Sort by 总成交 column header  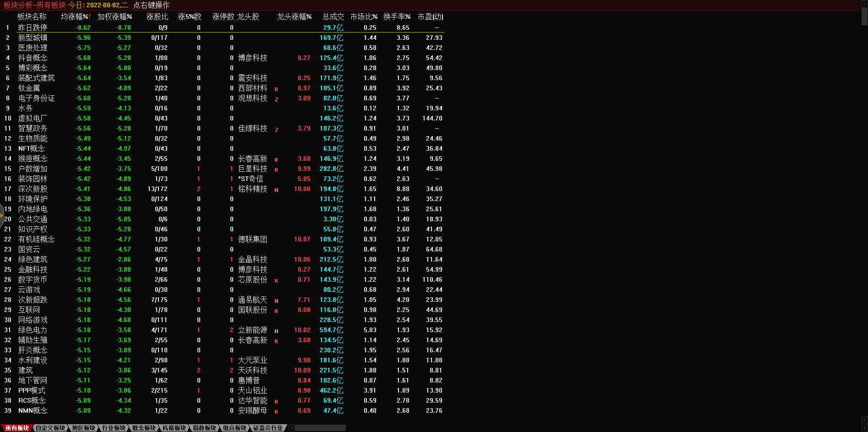(333, 16)
